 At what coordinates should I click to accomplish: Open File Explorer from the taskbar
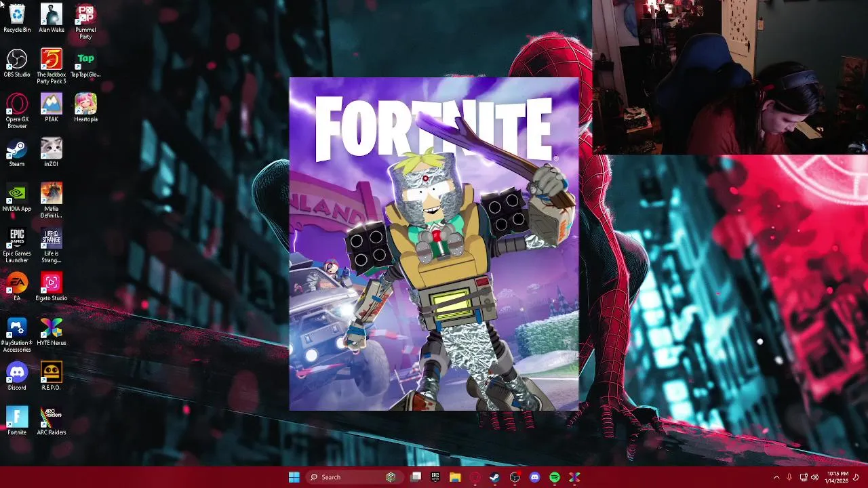[455, 477]
